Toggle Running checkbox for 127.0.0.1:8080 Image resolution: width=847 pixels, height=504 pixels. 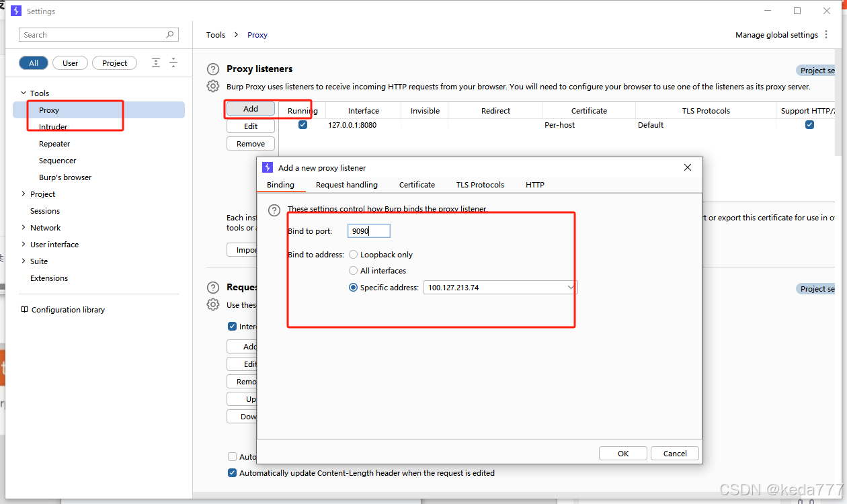tap(302, 125)
